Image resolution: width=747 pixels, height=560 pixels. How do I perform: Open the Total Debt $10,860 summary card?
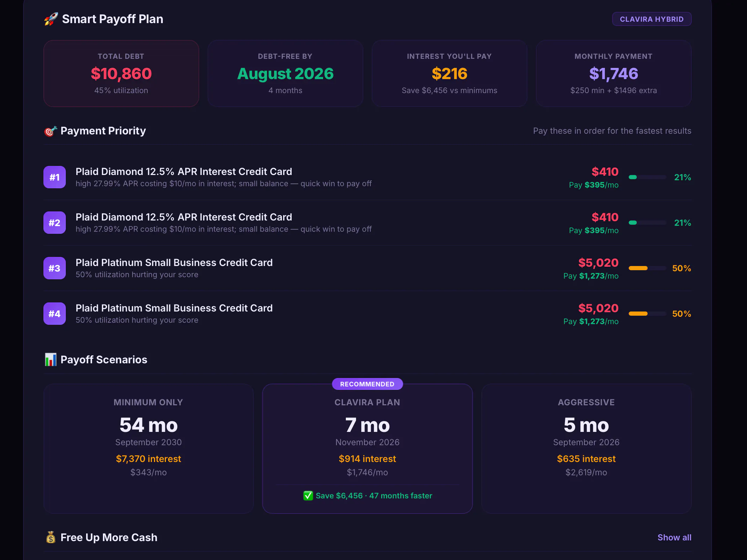point(121,73)
